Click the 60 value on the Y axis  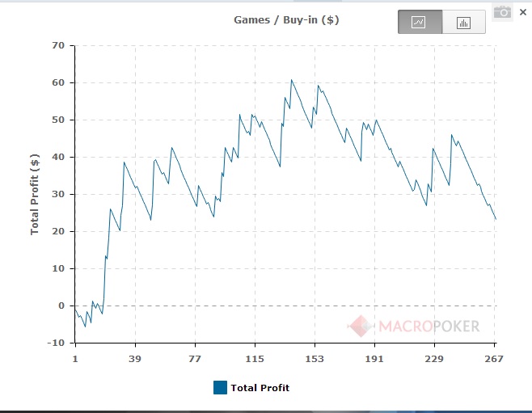click(58, 82)
